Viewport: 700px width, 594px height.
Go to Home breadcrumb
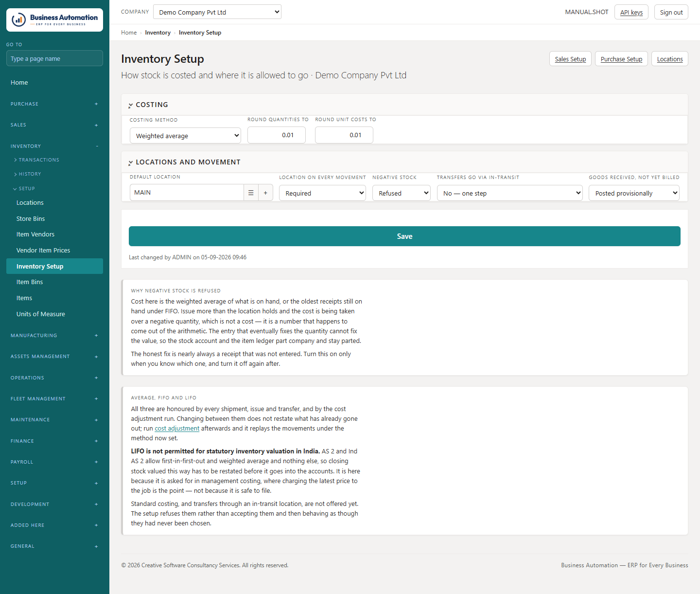coord(129,33)
